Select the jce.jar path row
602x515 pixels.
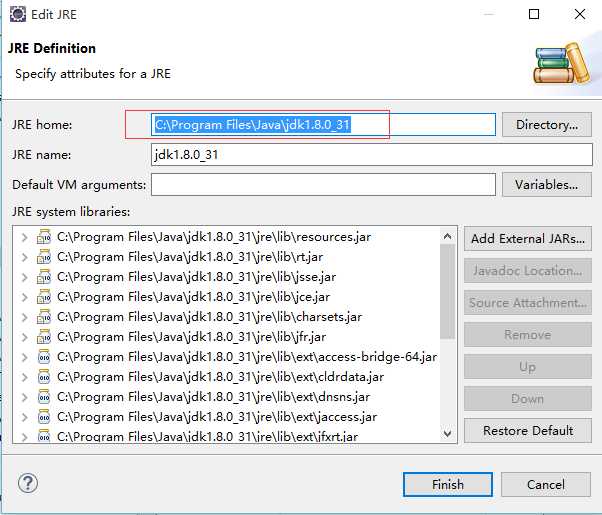[193, 297]
